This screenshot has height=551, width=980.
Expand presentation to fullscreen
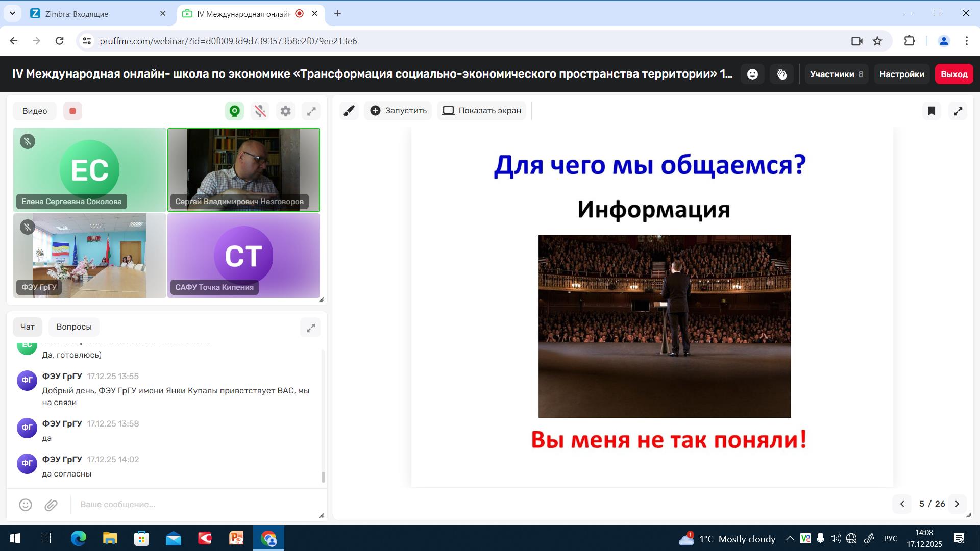[958, 111]
